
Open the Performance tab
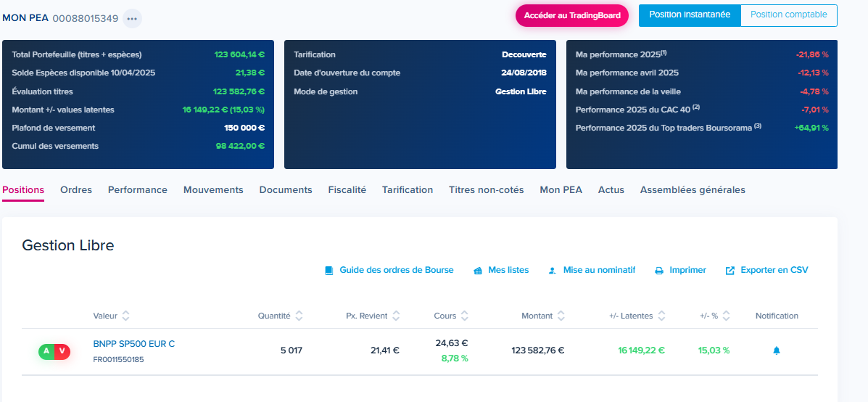point(137,190)
